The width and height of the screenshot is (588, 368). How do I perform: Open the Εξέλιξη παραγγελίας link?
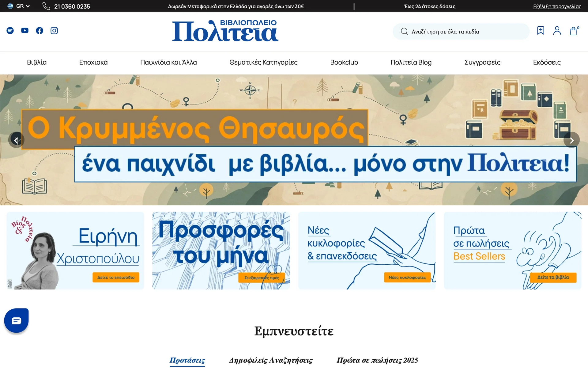[x=557, y=6]
